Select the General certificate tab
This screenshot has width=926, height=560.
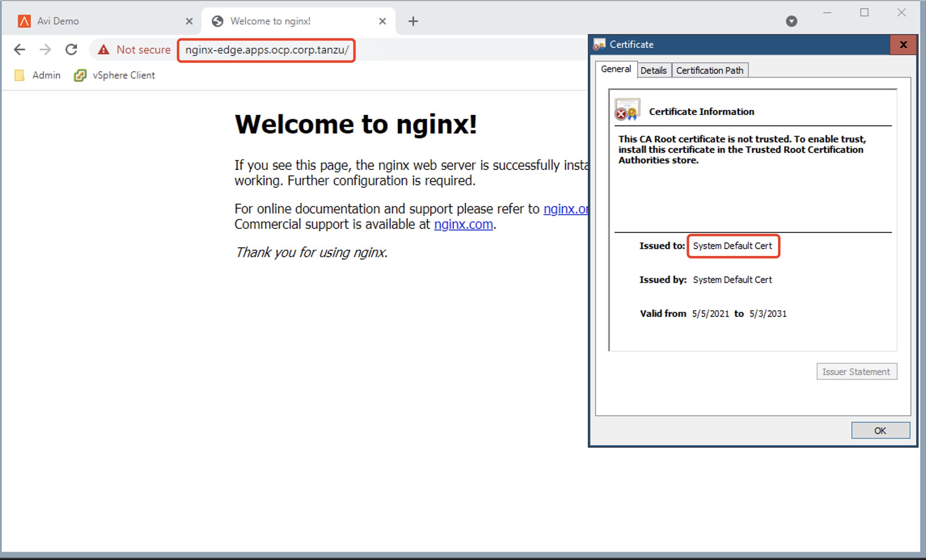pyautogui.click(x=615, y=69)
